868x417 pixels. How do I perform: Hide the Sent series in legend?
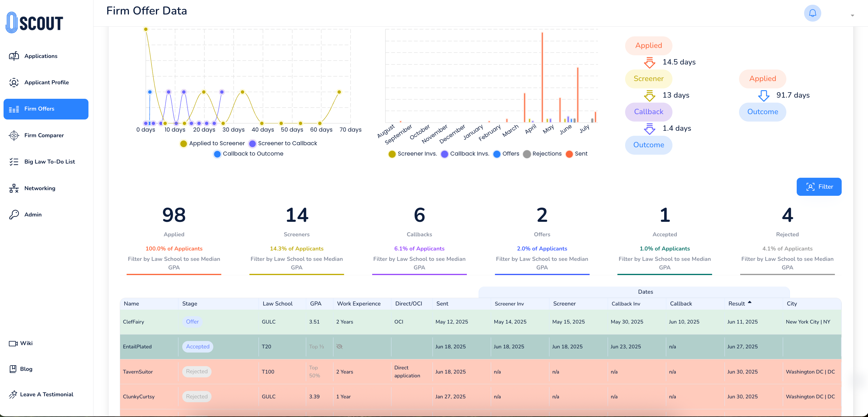click(x=577, y=154)
